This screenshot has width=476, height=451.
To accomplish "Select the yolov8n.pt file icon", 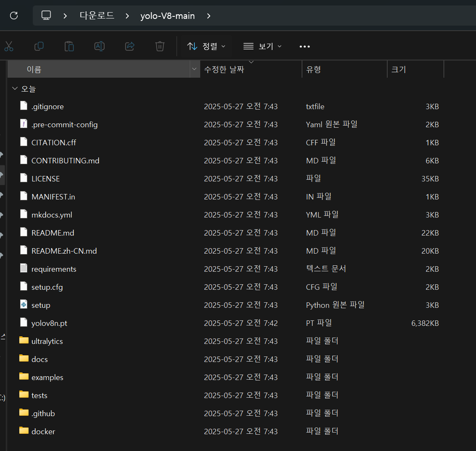I will 24,322.
